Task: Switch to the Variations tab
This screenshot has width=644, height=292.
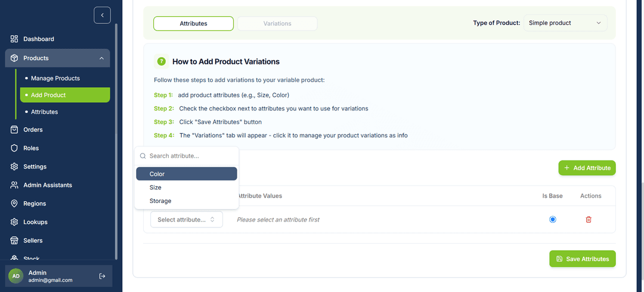Action: (277, 23)
